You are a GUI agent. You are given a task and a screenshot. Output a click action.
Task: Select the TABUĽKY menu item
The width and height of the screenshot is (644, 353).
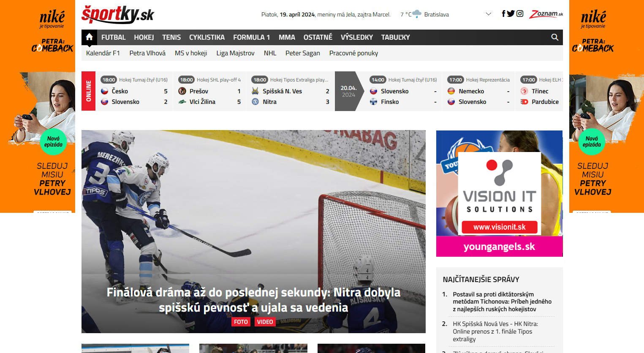point(395,37)
